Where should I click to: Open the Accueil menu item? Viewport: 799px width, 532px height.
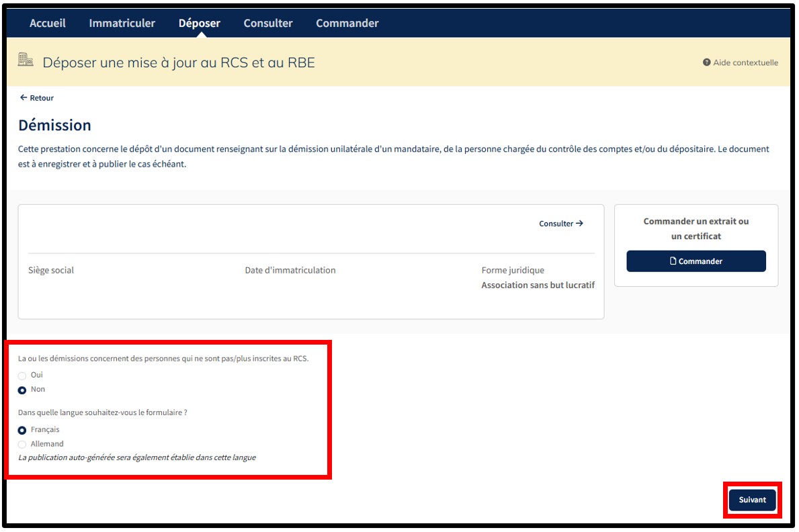[48, 24]
